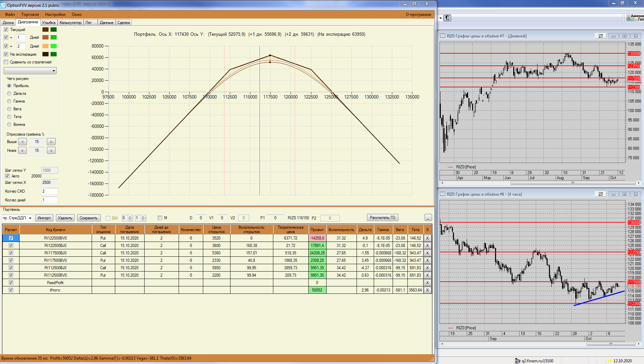Increase the first DH spinner value

tap(130, 216)
